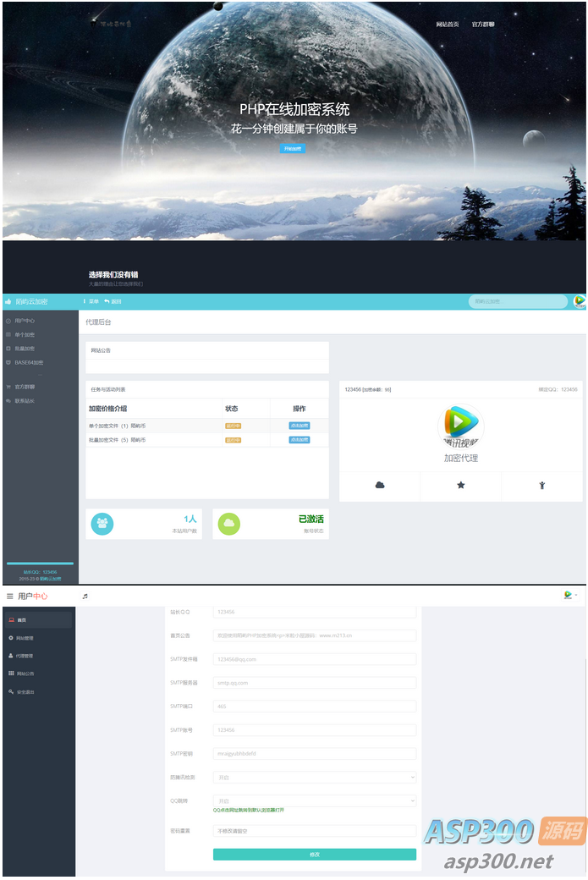The width and height of the screenshot is (588, 880).
Task: Click the cloud icon under 加密代理 card
Action: point(379,485)
